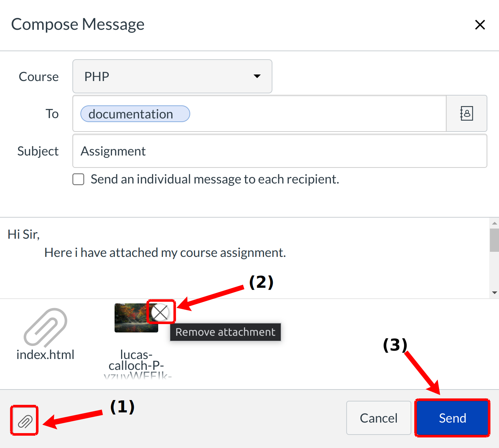
Task: Click the autumn landscape attachment thumbnail
Action: (x=132, y=318)
